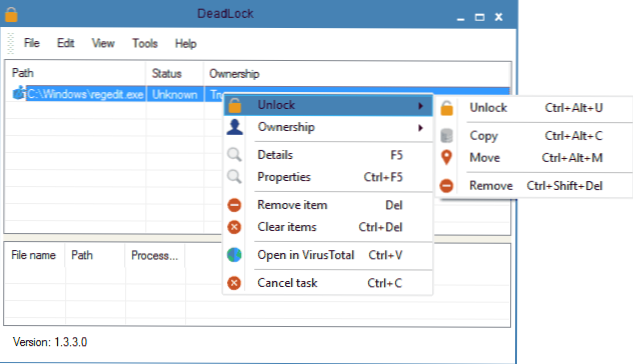Viewport: 633px width, 364px height.
Task: Click the red X icon beside Cancel task
Action: (234, 283)
